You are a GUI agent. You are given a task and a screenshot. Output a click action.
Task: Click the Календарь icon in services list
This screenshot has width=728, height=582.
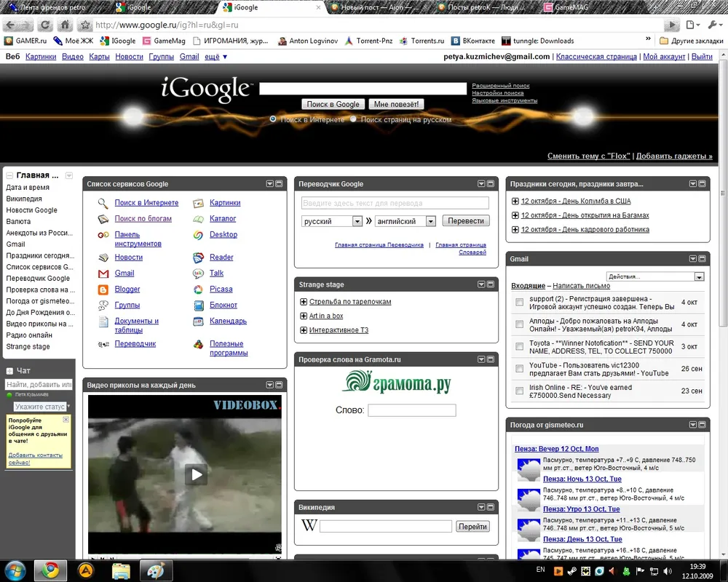[x=198, y=321]
